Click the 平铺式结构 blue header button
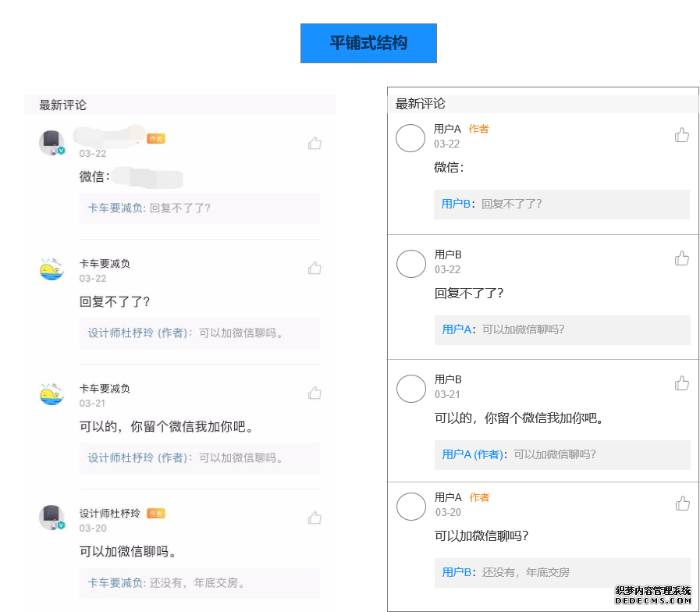700x612 pixels. [368, 43]
